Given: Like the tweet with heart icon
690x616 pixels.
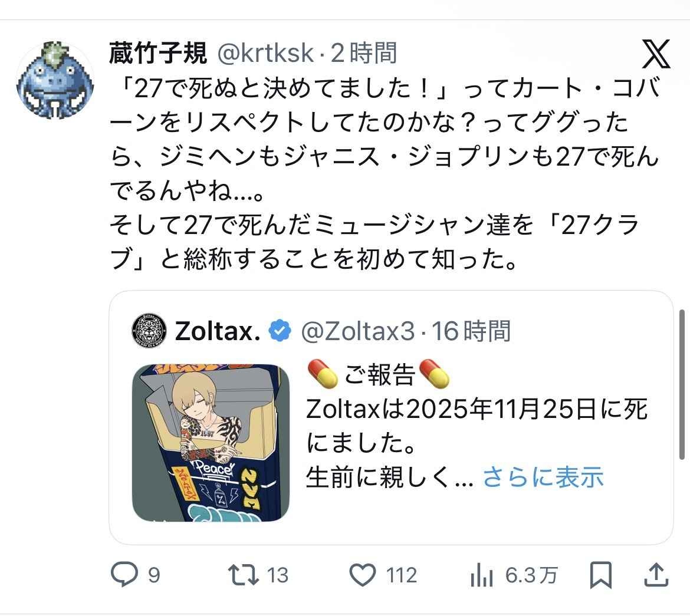Looking at the screenshot, I should click(x=362, y=575).
